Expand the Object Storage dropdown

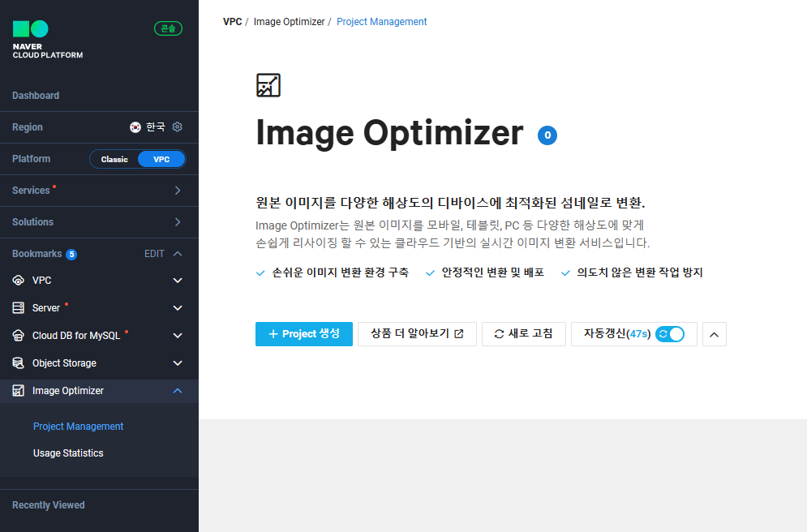coord(178,363)
